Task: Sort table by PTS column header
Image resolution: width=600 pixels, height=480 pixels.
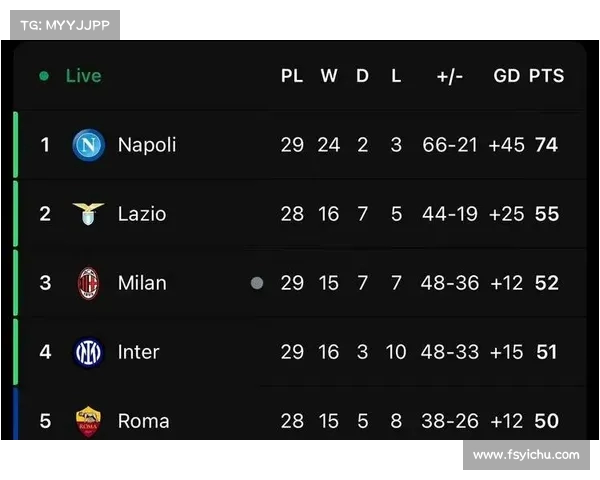Action: pos(546,76)
